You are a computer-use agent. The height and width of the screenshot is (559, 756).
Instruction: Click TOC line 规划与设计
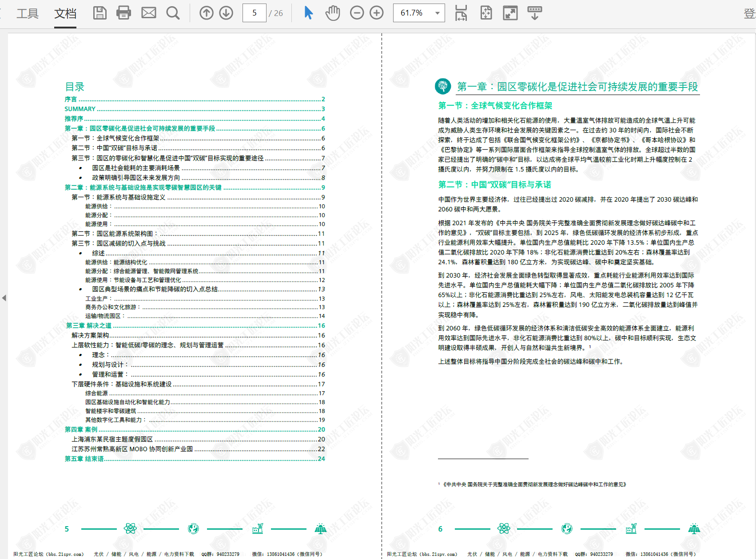click(202, 365)
